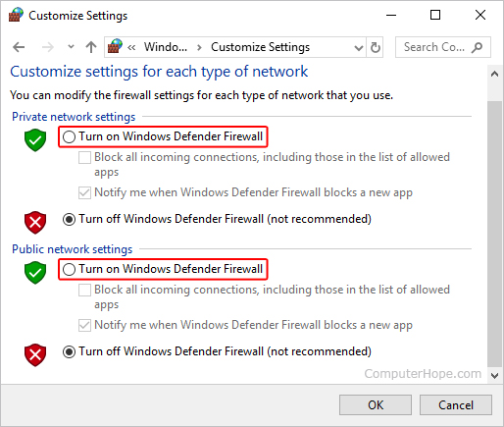
Task: Click the green shield under Private network settings
Action: pos(35,139)
